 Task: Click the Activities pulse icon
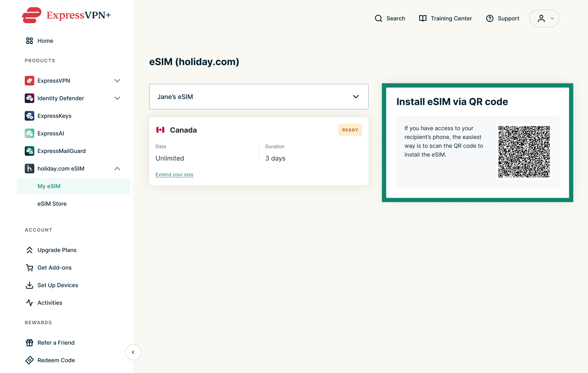tap(30, 303)
